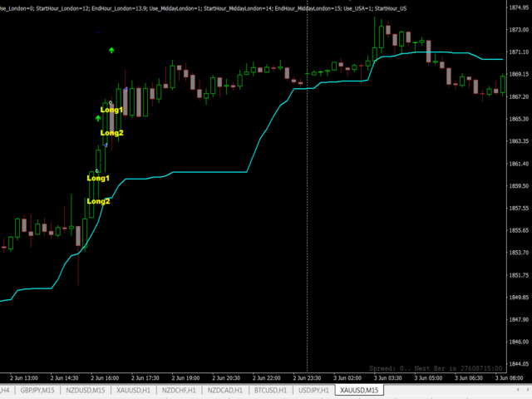
Task: Switch to the USDJPY,H1 chart tab
Action: pyautogui.click(x=313, y=390)
